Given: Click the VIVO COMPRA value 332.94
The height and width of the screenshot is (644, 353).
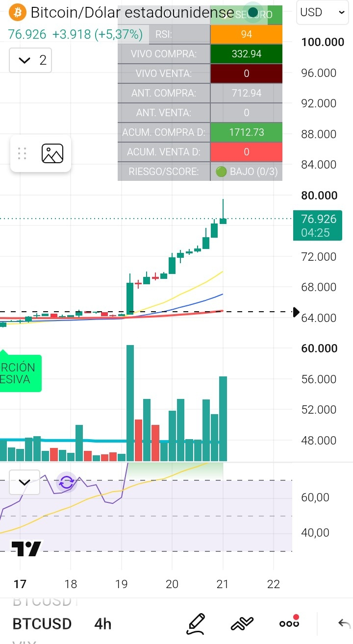Looking at the screenshot, I should point(246,54).
